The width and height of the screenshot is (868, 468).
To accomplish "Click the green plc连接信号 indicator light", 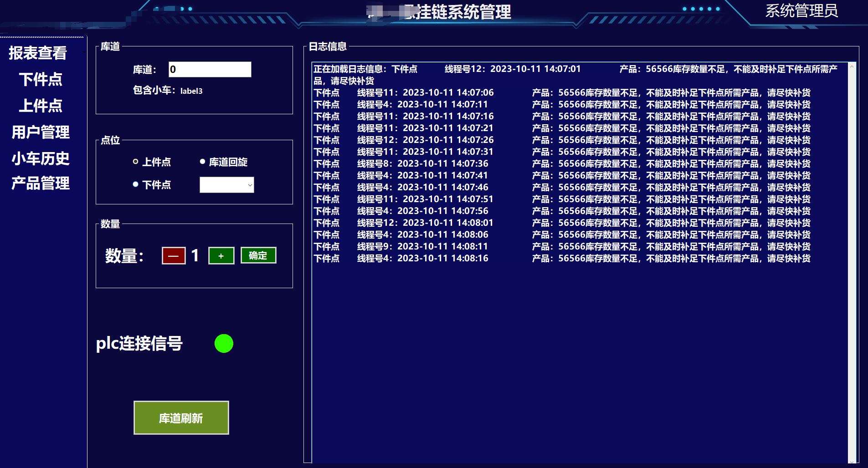I will pyautogui.click(x=224, y=343).
